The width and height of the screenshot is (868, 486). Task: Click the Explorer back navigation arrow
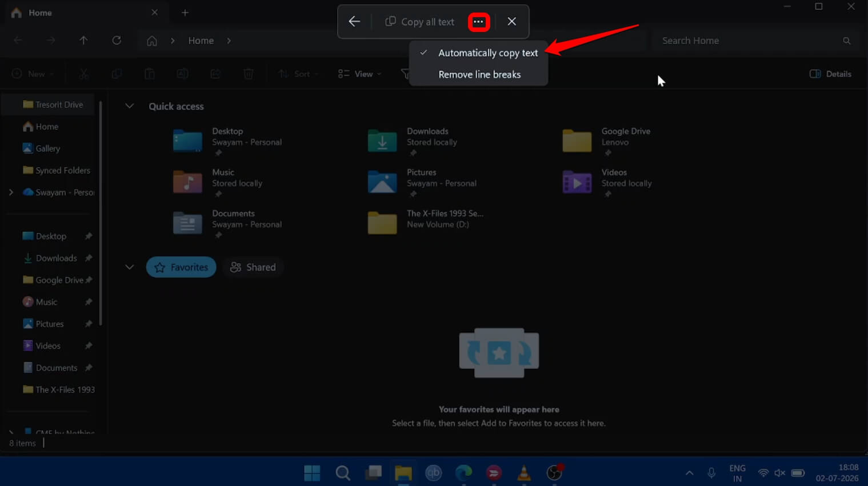click(x=18, y=41)
